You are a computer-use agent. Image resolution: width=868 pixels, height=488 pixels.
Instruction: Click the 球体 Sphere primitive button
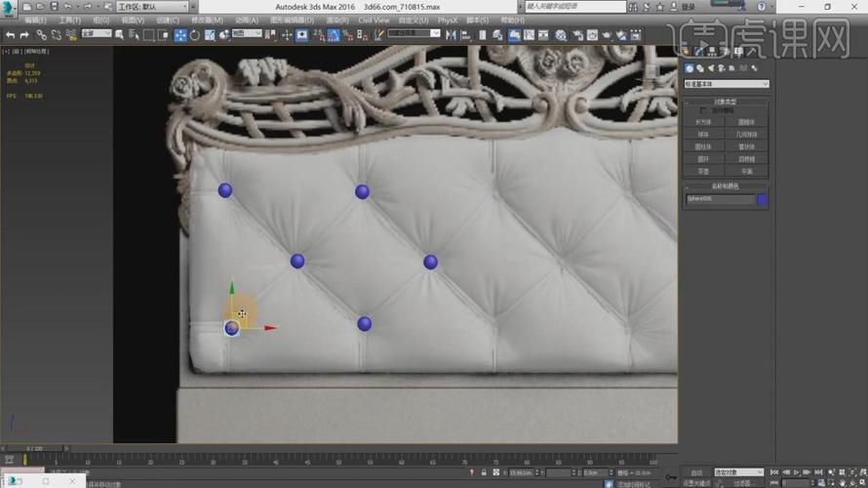[703, 134]
